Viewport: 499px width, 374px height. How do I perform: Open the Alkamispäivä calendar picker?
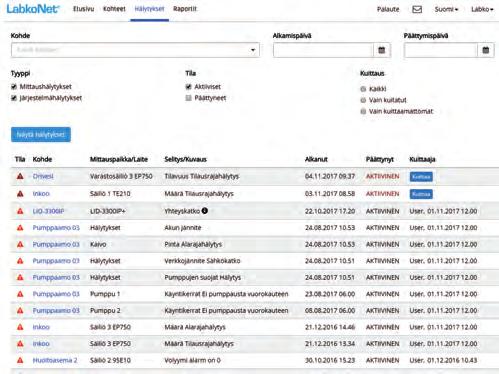[382, 50]
